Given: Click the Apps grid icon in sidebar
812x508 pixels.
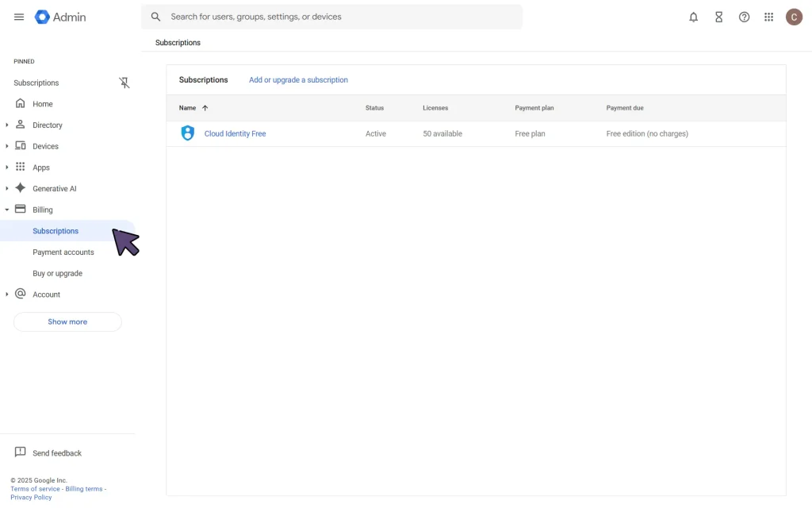Looking at the screenshot, I should click(20, 167).
